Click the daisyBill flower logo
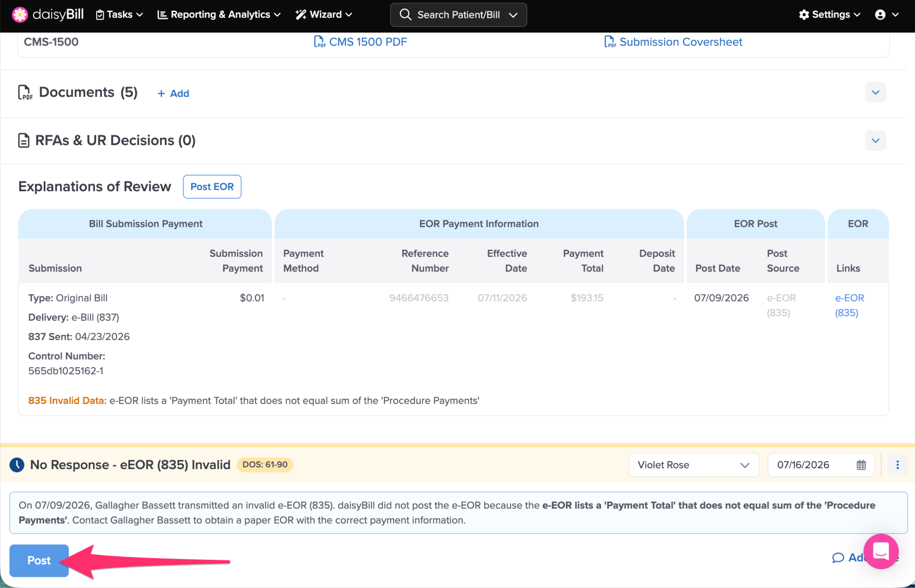915x588 pixels. click(x=20, y=15)
